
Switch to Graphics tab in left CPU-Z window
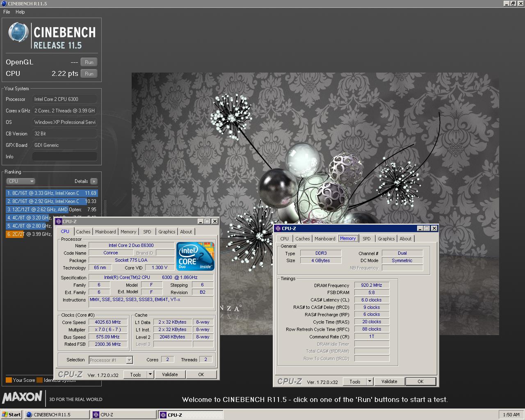tap(167, 232)
